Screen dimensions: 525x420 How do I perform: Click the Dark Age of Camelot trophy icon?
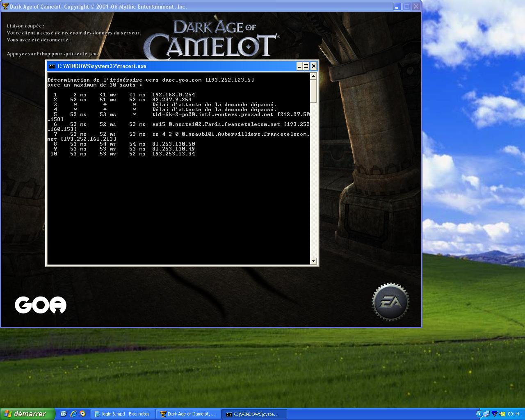(x=5, y=7)
